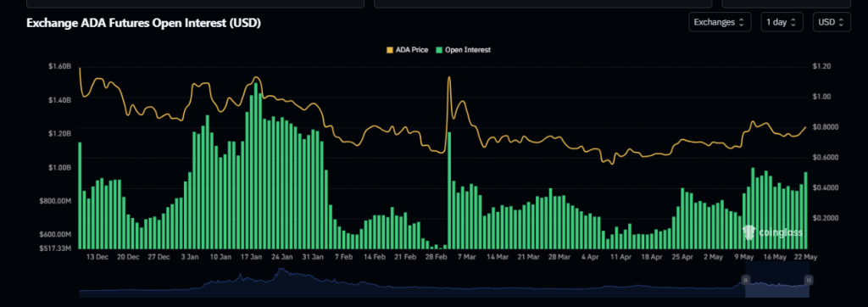
Task: Click the $1.60B open interest axis label
Action: click(x=59, y=66)
